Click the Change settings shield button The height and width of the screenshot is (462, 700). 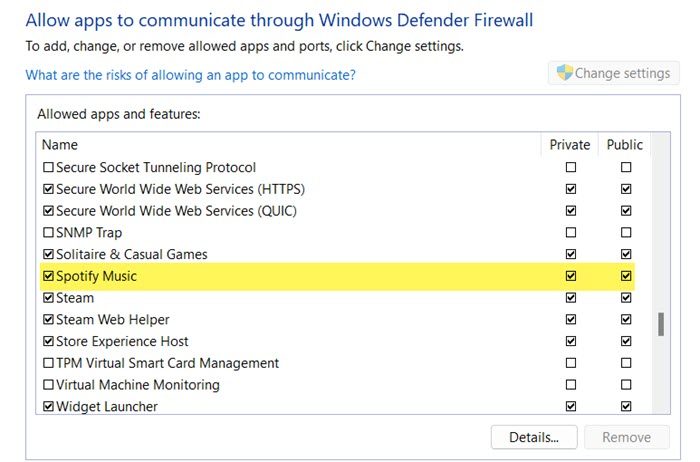pos(613,73)
